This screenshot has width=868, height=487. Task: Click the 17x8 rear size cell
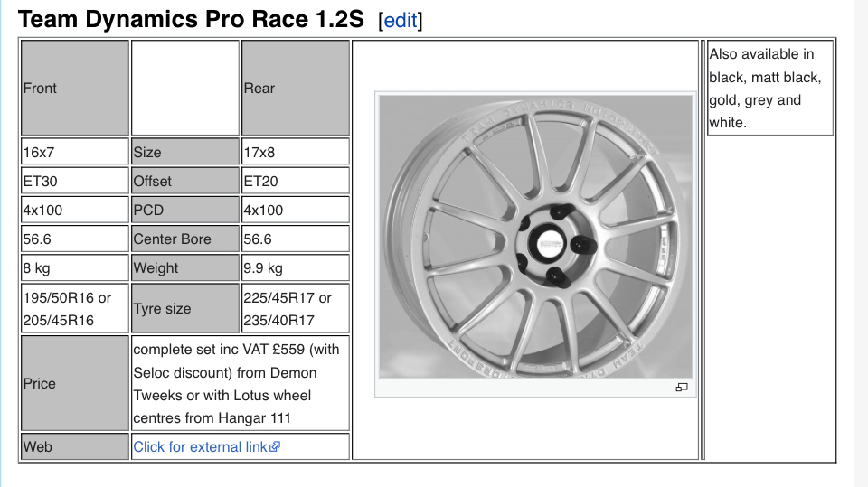tap(296, 152)
